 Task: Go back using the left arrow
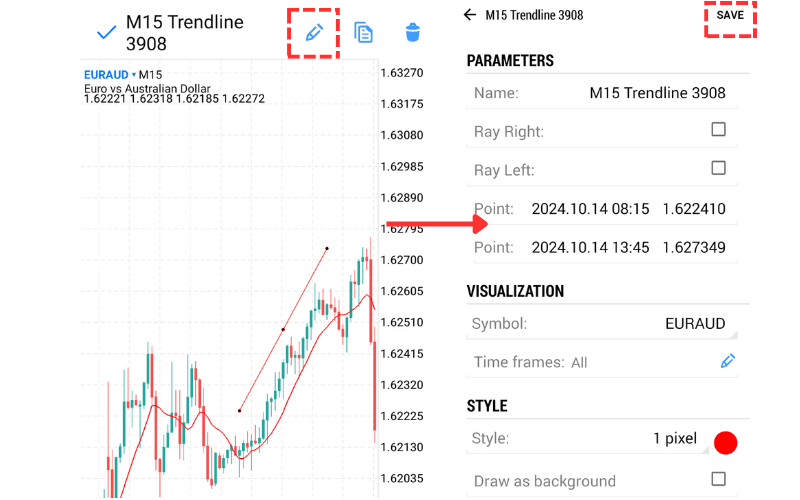pyautogui.click(x=470, y=15)
